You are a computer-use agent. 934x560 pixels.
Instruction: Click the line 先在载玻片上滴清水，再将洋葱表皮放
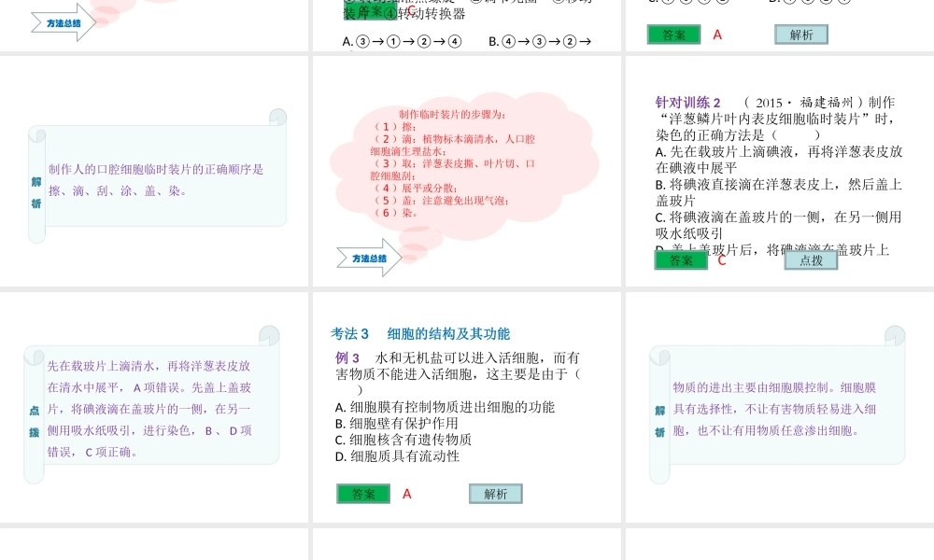point(149,366)
